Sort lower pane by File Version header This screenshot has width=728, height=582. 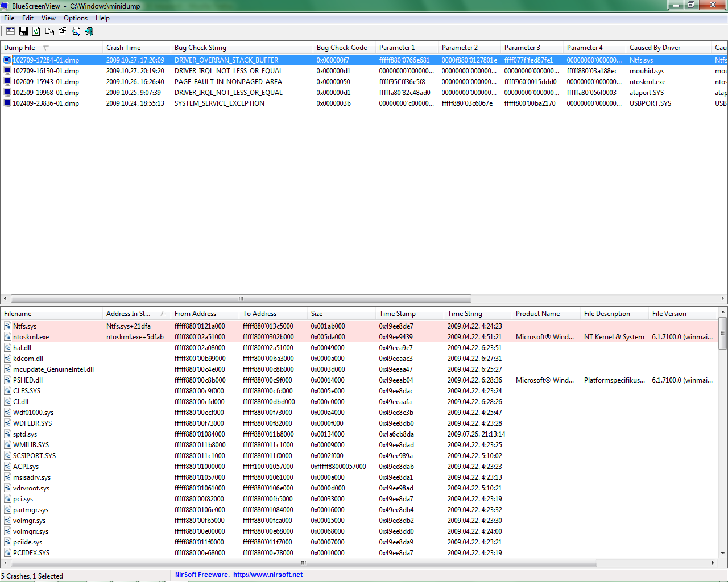point(682,314)
